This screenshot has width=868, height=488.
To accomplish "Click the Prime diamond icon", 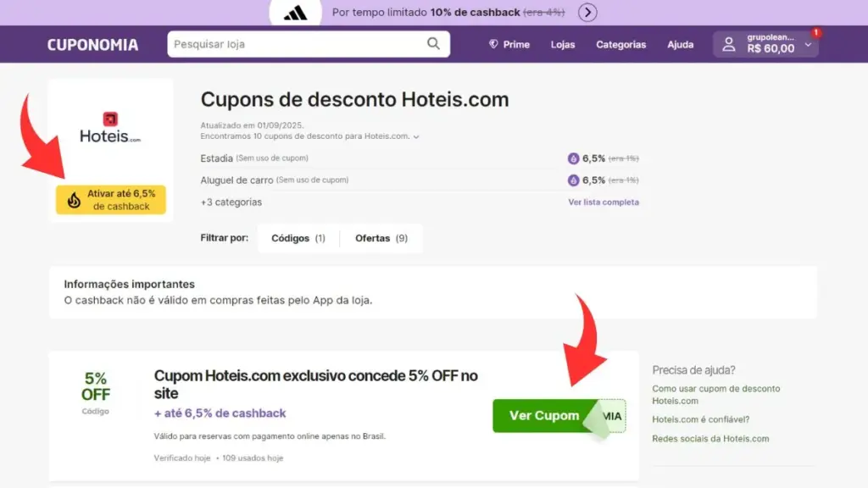I will (x=493, y=44).
